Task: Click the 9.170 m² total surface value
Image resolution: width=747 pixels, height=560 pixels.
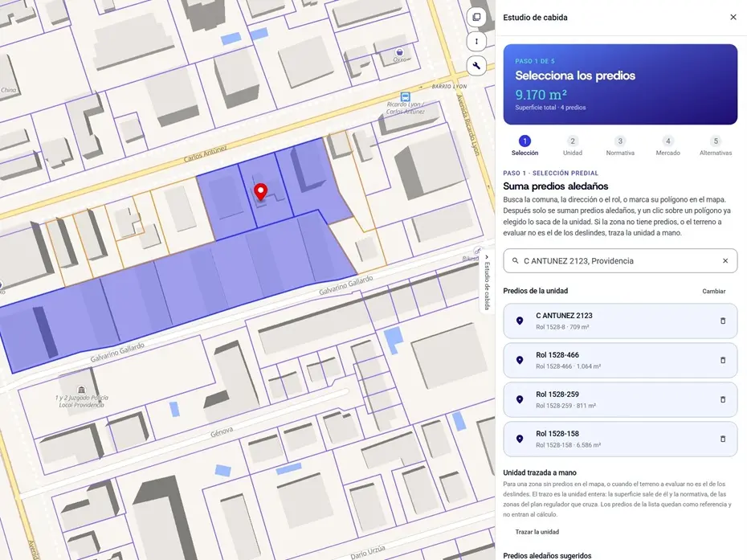Action: pos(541,94)
